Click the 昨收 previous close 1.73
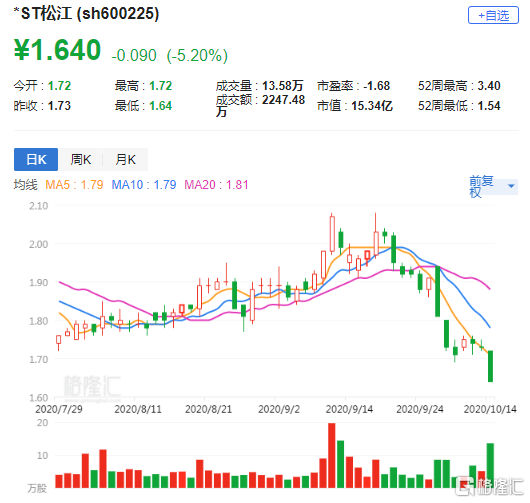Screen dimensions: 530x503 pyautogui.click(x=59, y=106)
